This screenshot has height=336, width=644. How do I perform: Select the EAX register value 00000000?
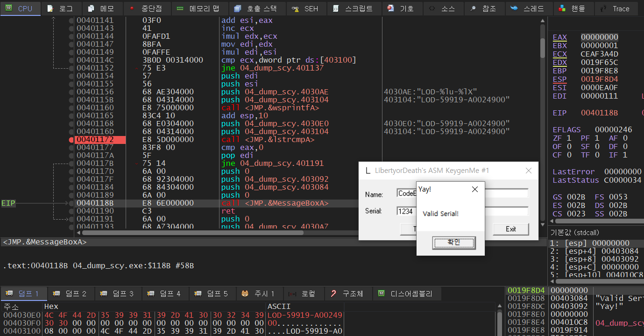pyautogui.click(x=600, y=37)
